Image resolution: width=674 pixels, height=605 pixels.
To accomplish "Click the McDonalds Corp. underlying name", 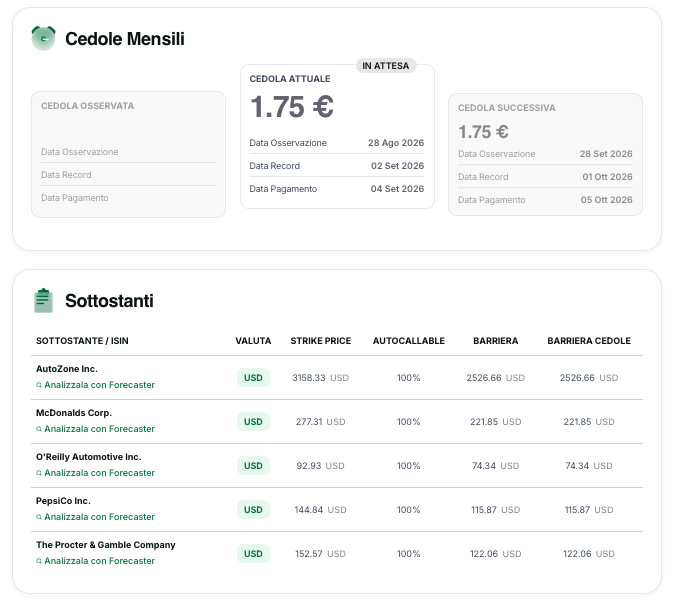I will [x=74, y=413].
